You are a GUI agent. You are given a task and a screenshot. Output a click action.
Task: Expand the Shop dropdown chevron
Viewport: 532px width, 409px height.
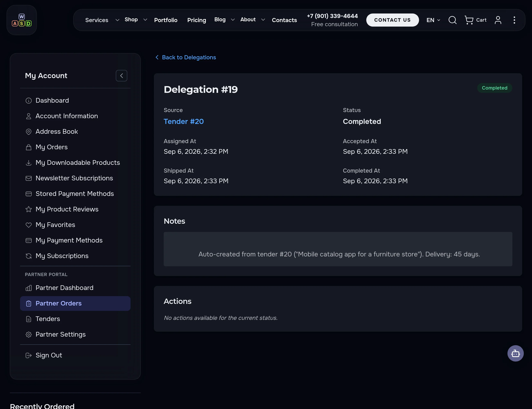(145, 20)
